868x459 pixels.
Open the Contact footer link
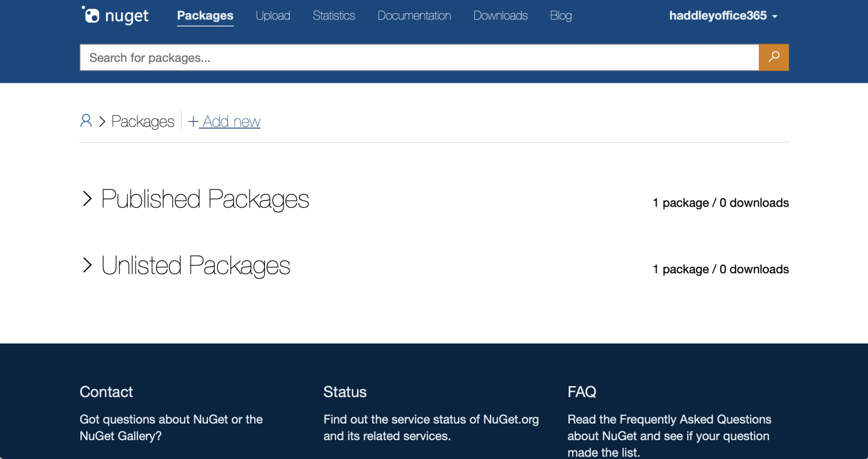[106, 392]
